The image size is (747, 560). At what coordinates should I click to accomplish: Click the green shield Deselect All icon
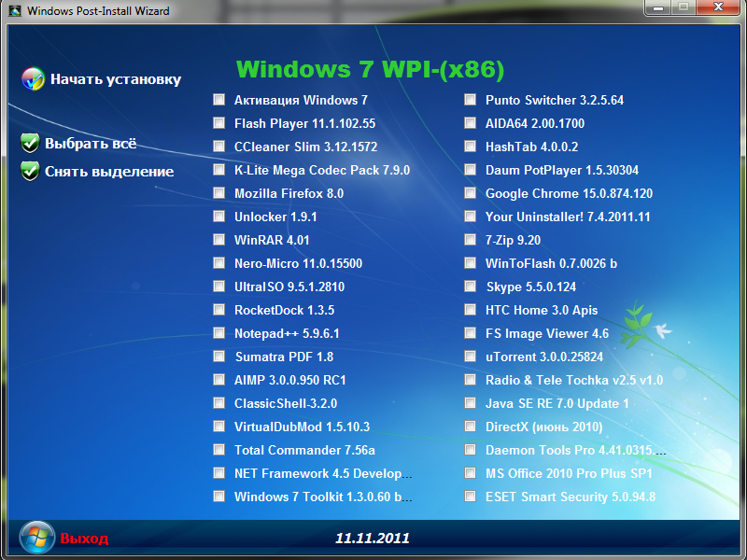tap(30, 172)
